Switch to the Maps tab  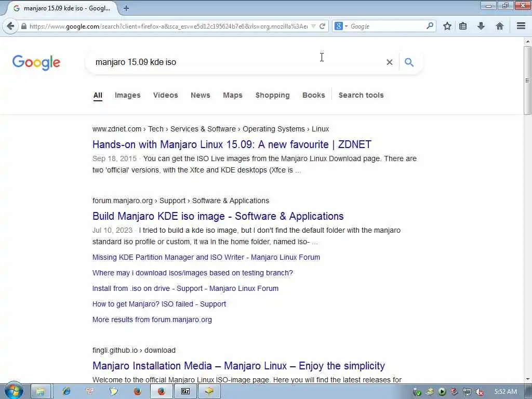233,96
